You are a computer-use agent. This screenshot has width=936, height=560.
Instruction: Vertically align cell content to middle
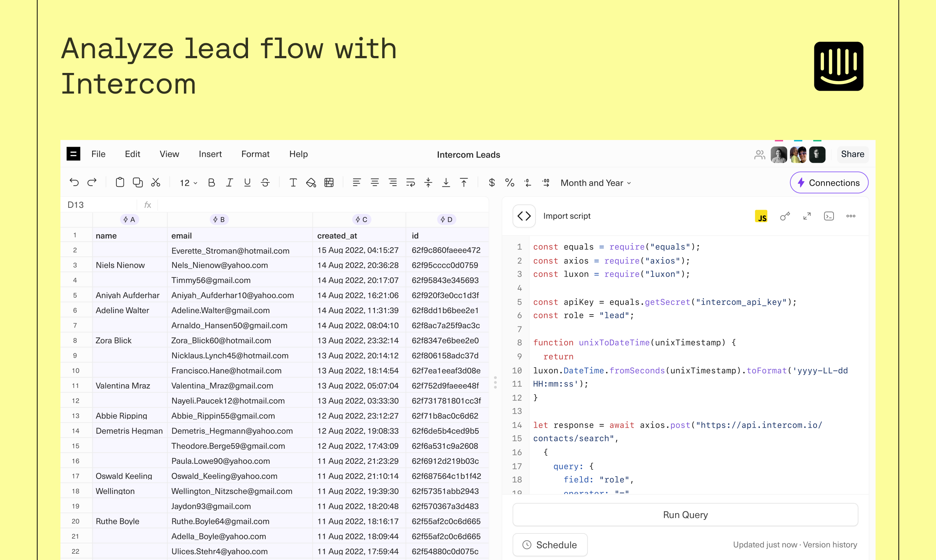(x=428, y=183)
